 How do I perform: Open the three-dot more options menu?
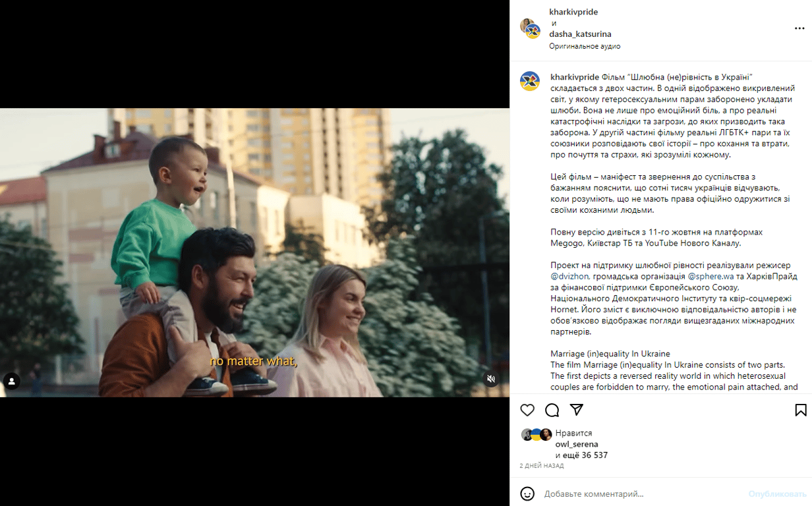point(799,28)
